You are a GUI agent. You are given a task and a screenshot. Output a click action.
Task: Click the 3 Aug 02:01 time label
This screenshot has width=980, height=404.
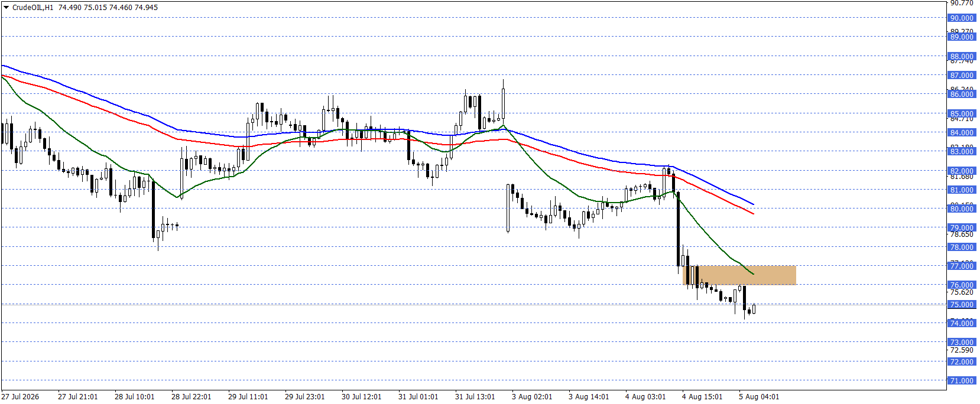click(532, 397)
